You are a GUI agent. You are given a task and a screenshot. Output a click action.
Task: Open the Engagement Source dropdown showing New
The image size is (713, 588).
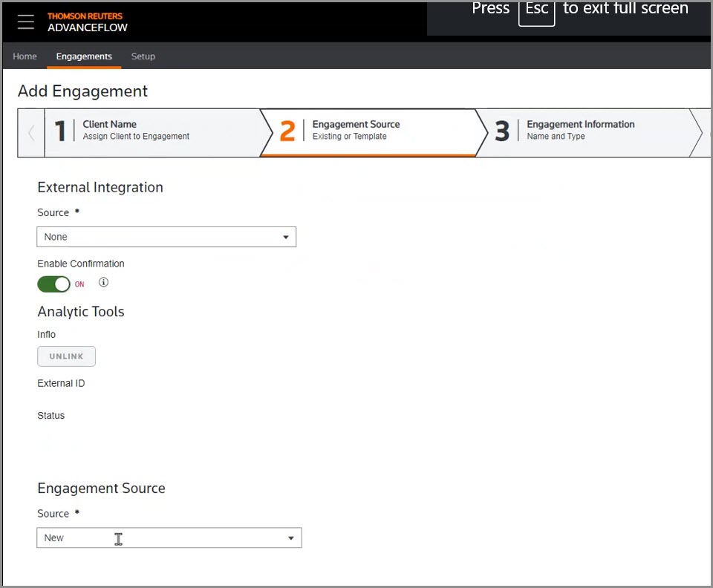169,538
